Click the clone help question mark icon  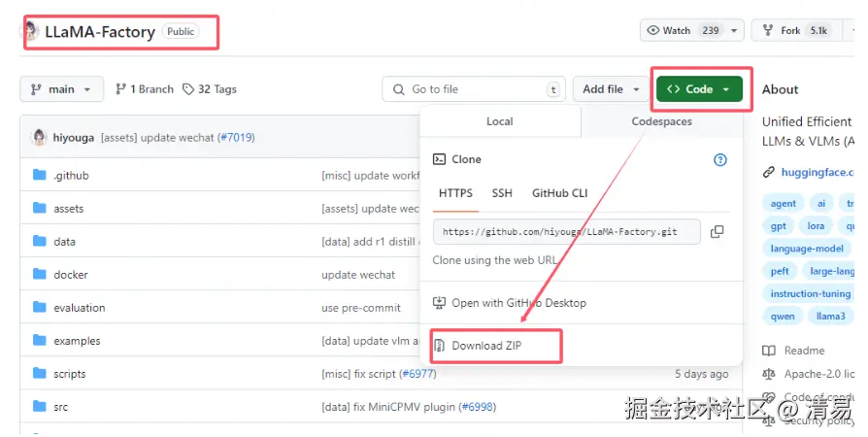tap(719, 160)
